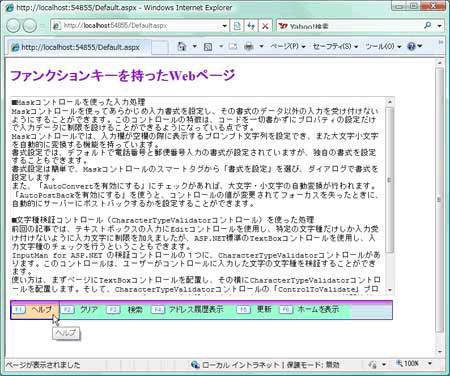Click the Feeds icon in command bar
Viewport: 450px width, 376px height.
click(208, 47)
